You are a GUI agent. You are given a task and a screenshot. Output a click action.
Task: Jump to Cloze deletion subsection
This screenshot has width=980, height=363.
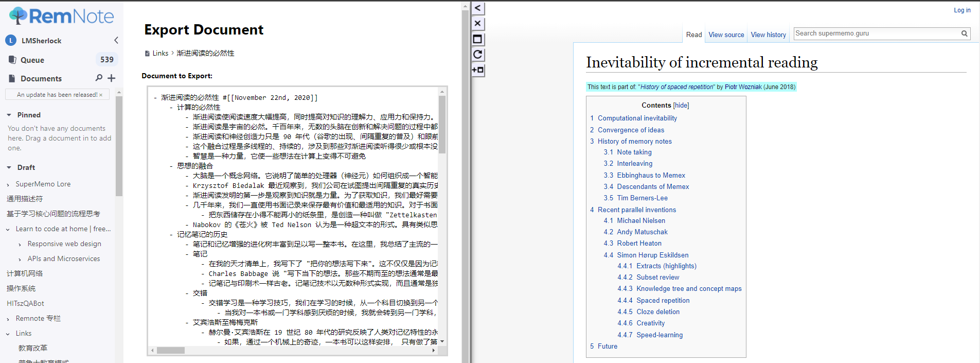coord(658,312)
